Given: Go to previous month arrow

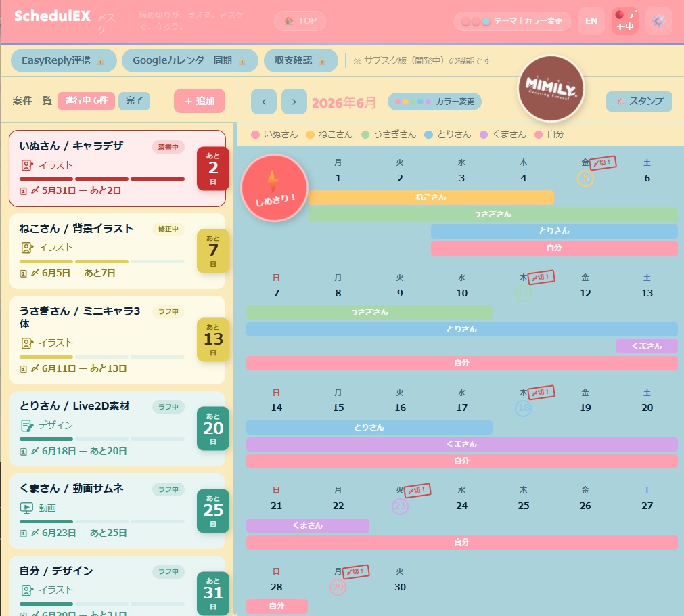Looking at the screenshot, I should [263, 102].
